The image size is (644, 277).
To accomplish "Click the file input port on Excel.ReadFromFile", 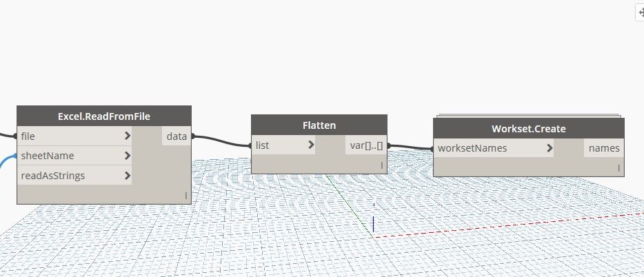I will click(x=74, y=136).
